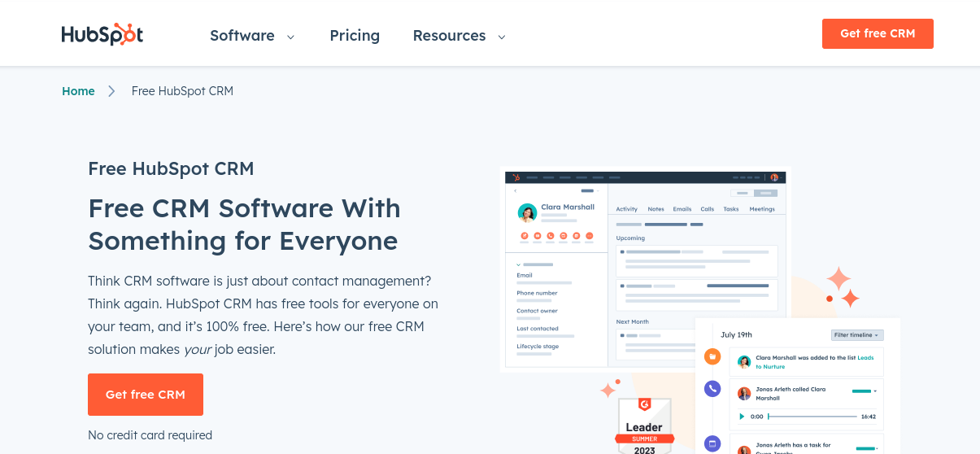Click the No credit card required note

pyautogui.click(x=150, y=435)
